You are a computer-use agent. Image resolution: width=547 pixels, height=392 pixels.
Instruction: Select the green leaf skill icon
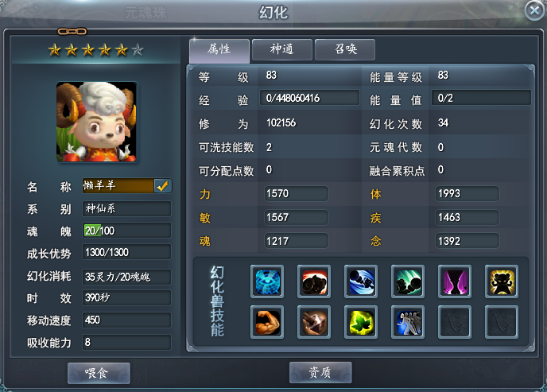pos(361,322)
